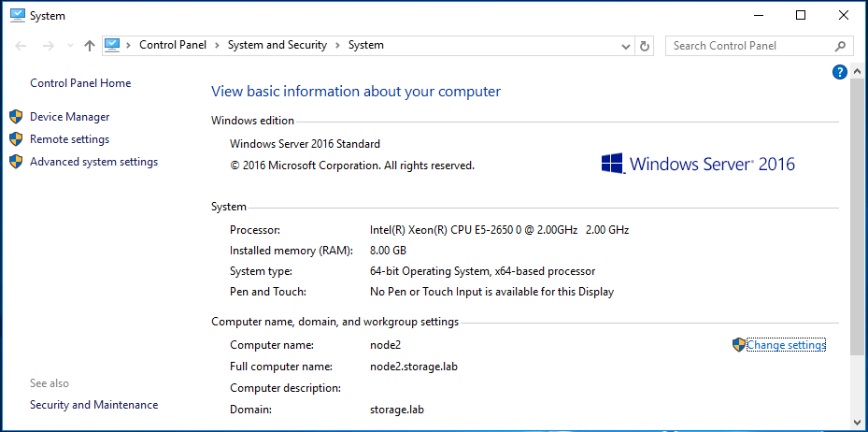Viewport: 868px width, 432px height.
Task: Click the Windows Server 2016 logo
Action: tap(698, 164)
